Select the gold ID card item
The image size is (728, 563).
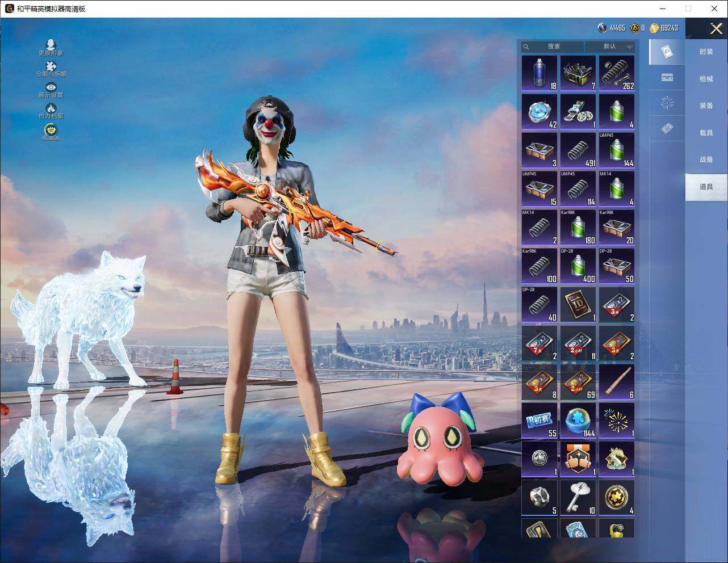[578, 305]
